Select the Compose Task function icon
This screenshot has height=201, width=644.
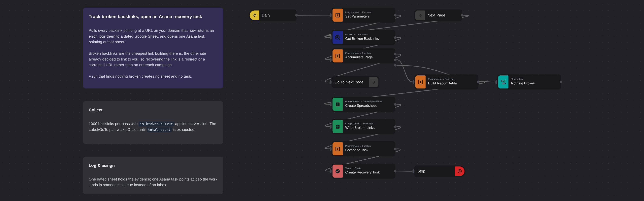tap(337, 149)
